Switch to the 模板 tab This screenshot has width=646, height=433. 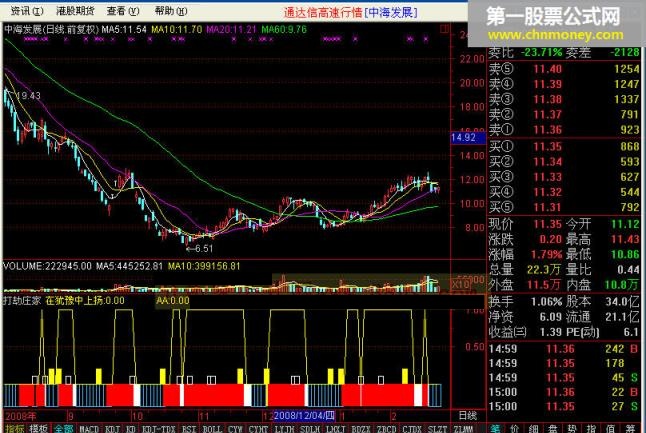38,428
